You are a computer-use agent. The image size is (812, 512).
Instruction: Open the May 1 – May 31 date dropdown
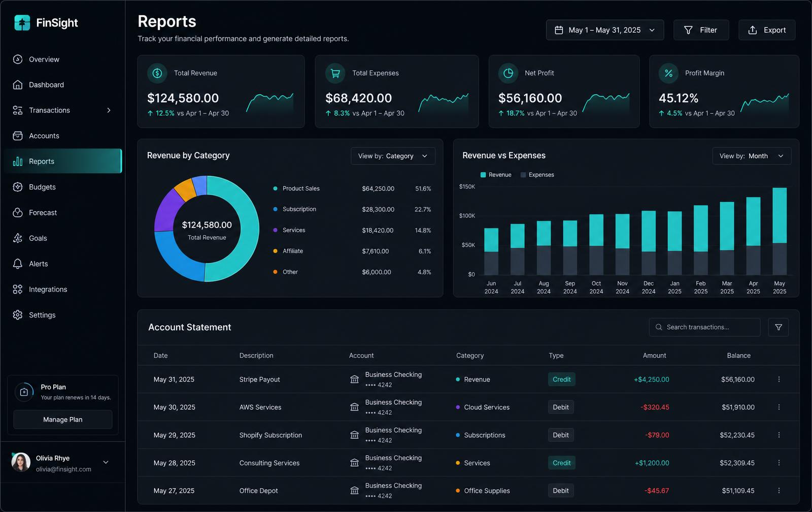coord(605,30)
